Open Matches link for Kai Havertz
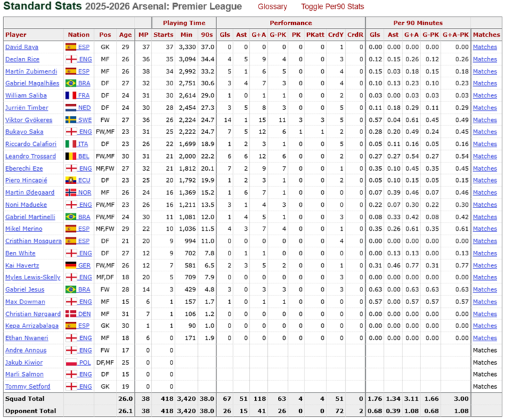This screenshot has height=420, width=505. 485,265
